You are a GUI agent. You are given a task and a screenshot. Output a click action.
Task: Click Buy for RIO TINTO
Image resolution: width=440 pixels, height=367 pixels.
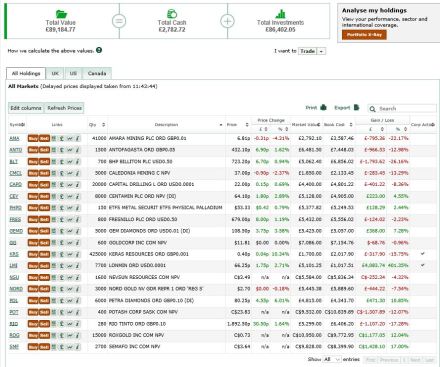33,324
